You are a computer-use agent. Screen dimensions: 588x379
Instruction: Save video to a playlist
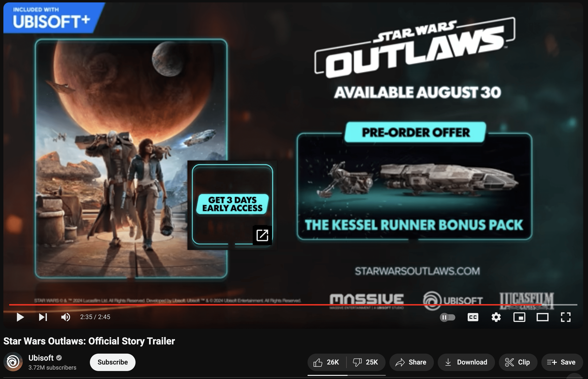click(x=562, y=362)
